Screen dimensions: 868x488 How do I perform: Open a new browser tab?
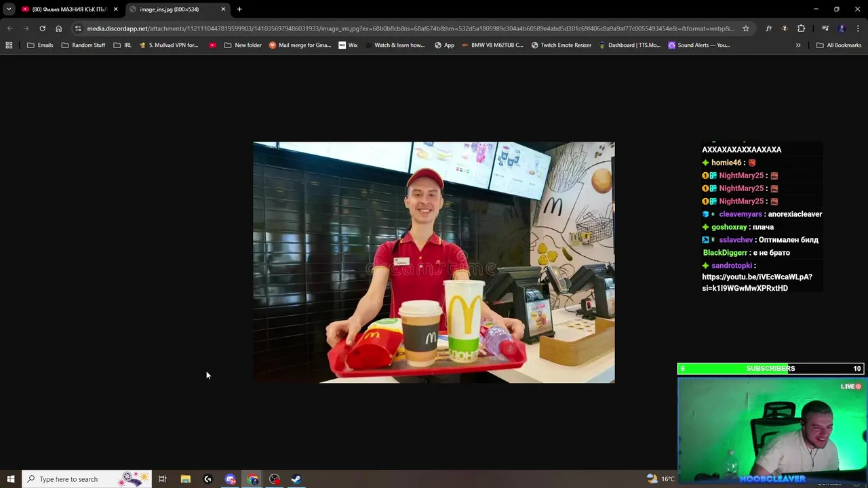tap(239, 9)
